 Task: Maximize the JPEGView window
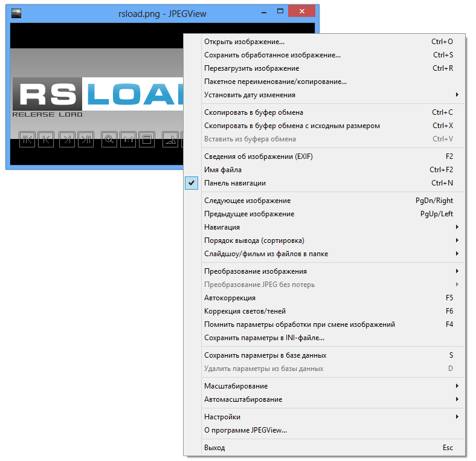coord(280,11)
